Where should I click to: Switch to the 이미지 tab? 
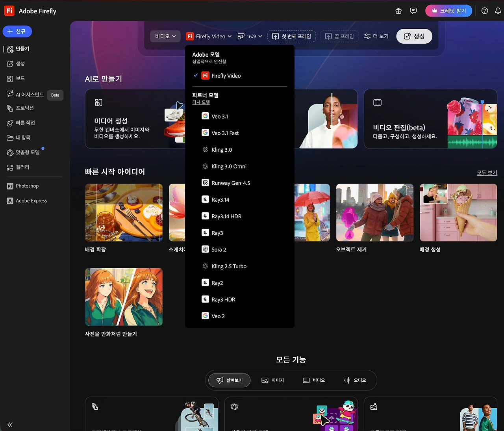[272, 380]
